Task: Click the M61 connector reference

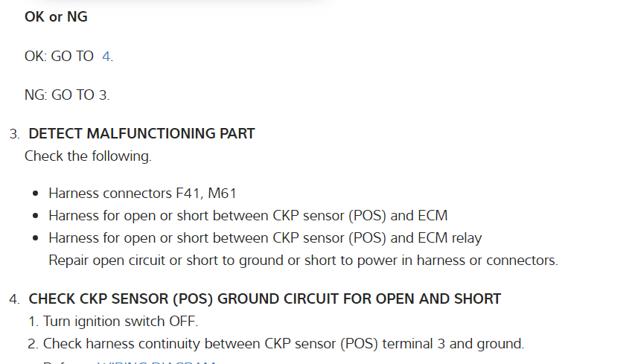Action: coord(222,194)
